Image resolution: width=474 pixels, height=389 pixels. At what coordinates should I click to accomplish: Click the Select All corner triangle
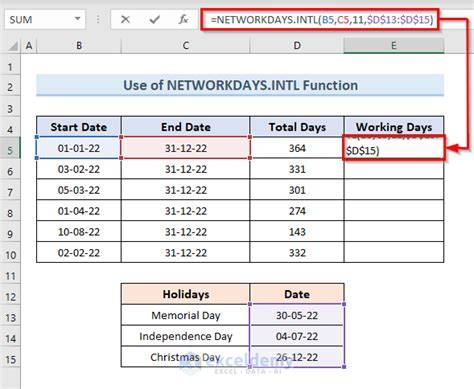tap(13, 46)
